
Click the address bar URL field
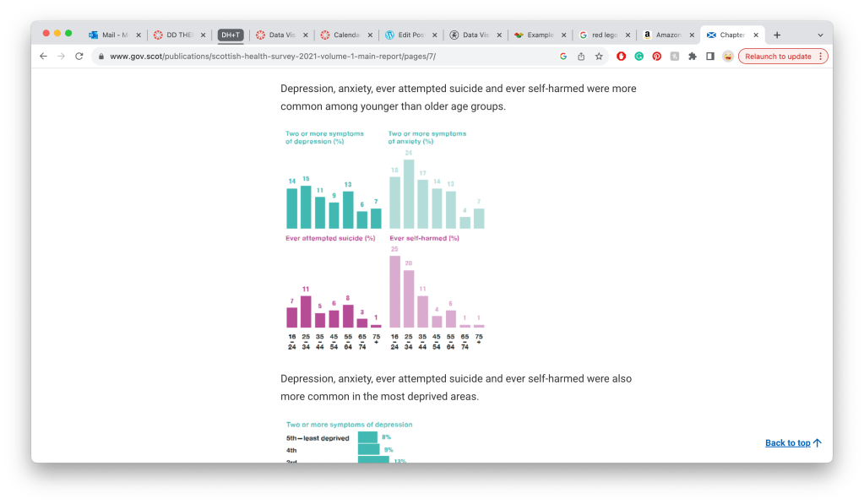tap(321, 57)
